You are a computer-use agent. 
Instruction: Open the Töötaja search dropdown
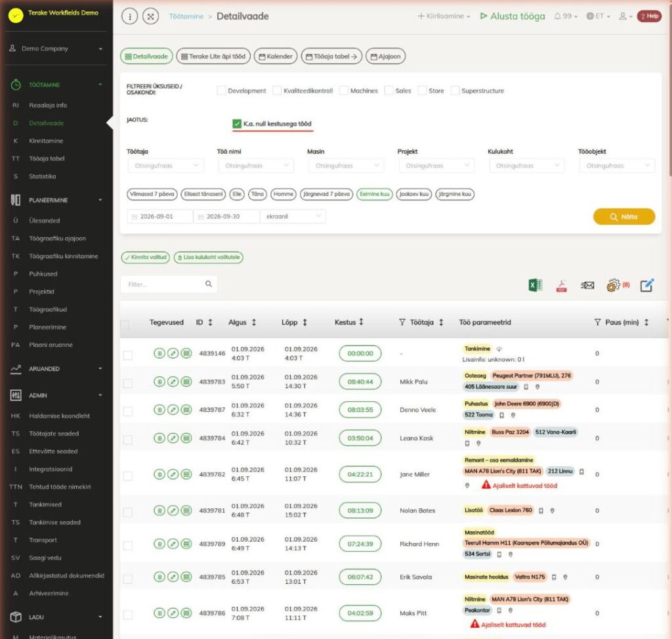pyautogui.click(x=166, y=165)
